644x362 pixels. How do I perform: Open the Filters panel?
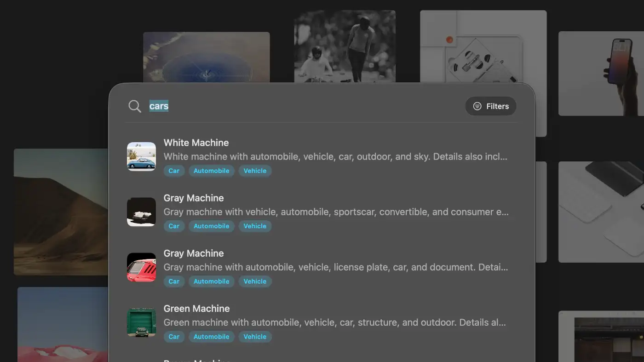click(491, 106)
